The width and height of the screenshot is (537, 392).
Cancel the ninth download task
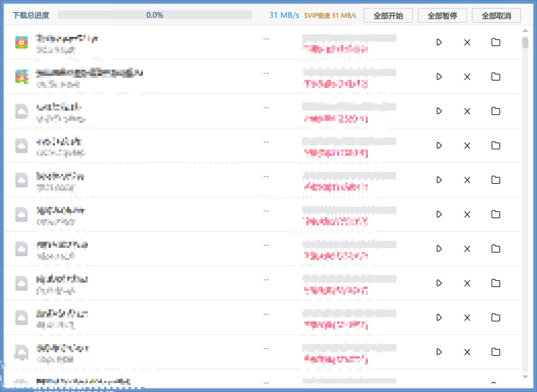point(467,317)
